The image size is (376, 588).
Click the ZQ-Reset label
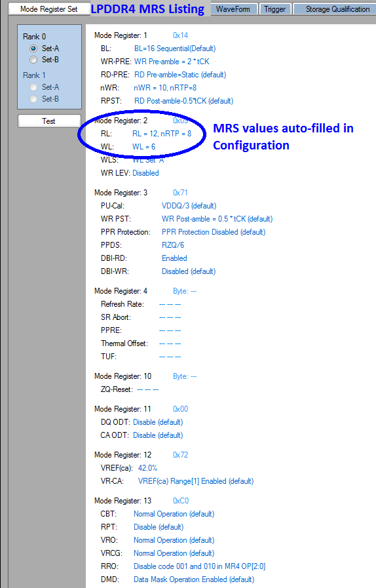click(117, 389)
